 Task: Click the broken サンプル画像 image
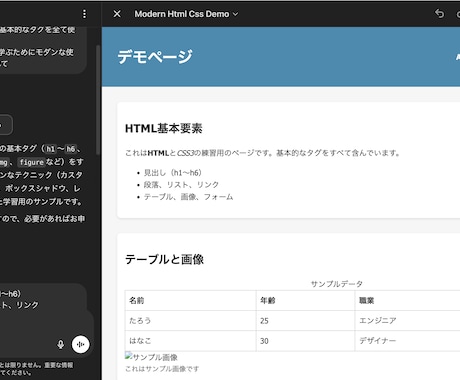pos(151,357)
